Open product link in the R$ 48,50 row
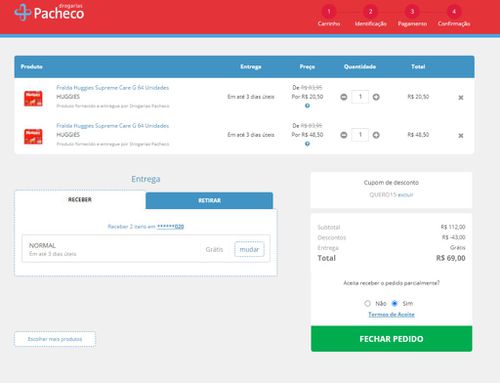500x383 pixels. point(113,126)
